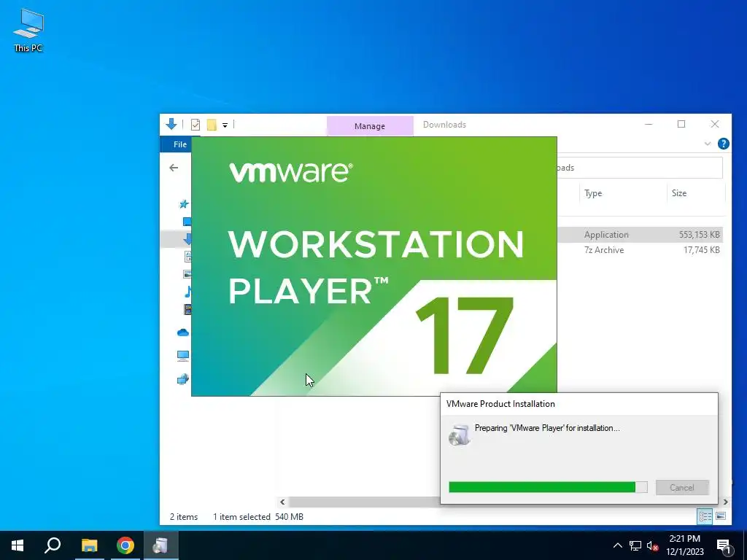The width and height of the screenshot is (747, 560).
Task: Show hidden system tray icons
Action: click(617, 545)
